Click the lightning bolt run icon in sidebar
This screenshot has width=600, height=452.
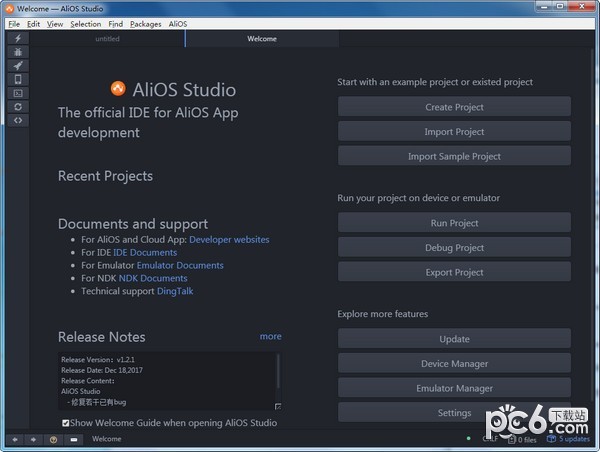[18, 38]
